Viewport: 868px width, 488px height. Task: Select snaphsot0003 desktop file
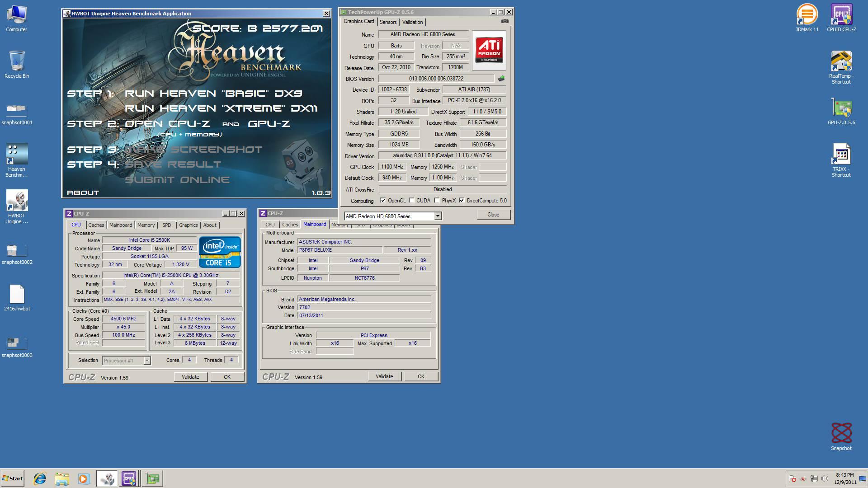[17, 347]
